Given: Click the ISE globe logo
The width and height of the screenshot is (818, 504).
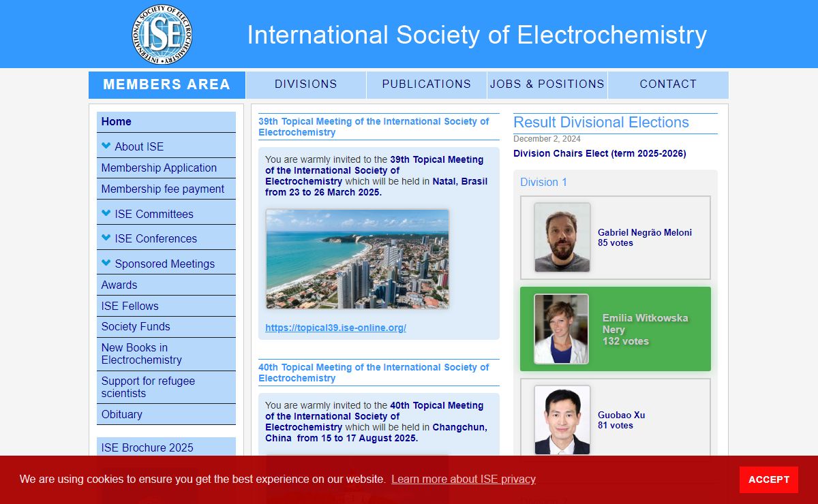Looking at the screenshot, I should pyautogui.click(x=162, y=34).
